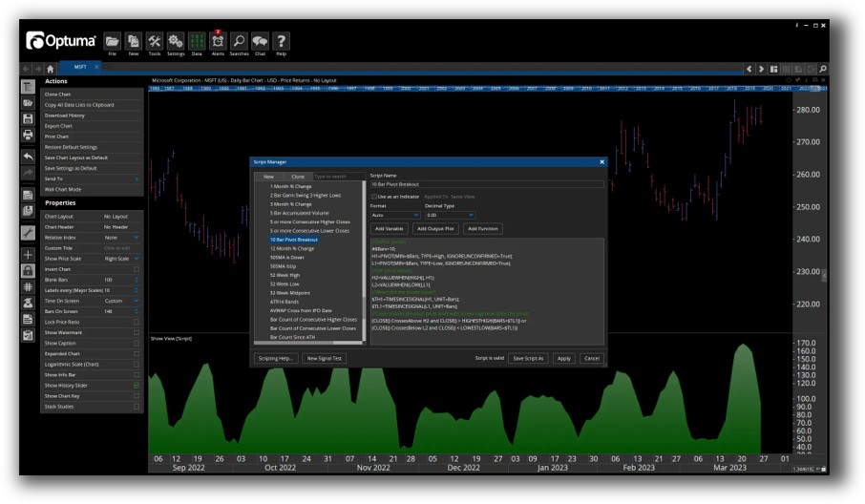Viewport: 865px width, 504px height.
Task: Open the Data toolbar icon
Action: click(197, 42)
